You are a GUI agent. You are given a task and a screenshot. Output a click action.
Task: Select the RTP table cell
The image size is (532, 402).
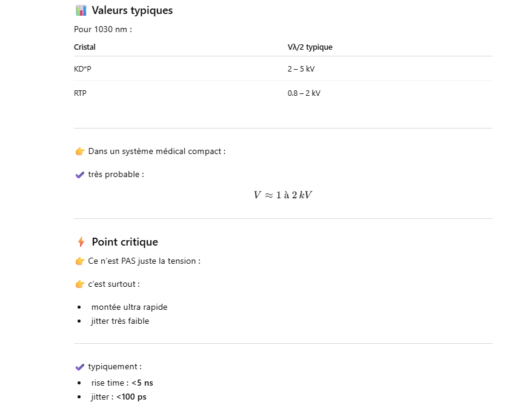click(x=81, y=93)
